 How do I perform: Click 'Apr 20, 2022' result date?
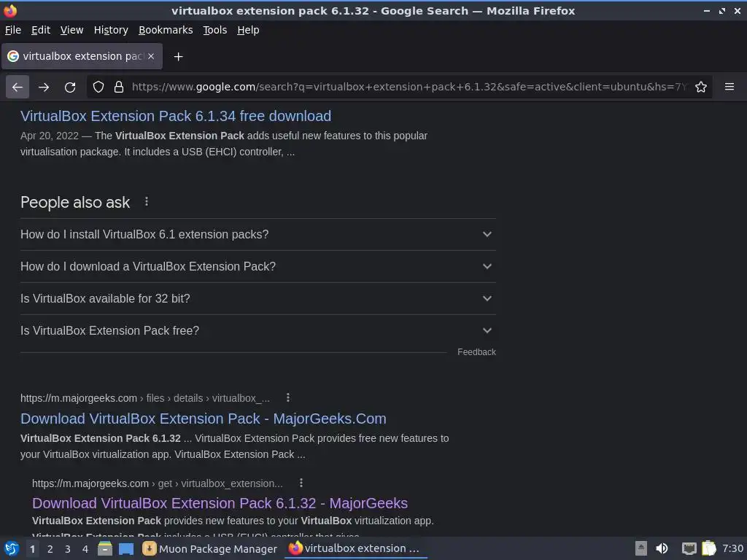click(50, 136)
